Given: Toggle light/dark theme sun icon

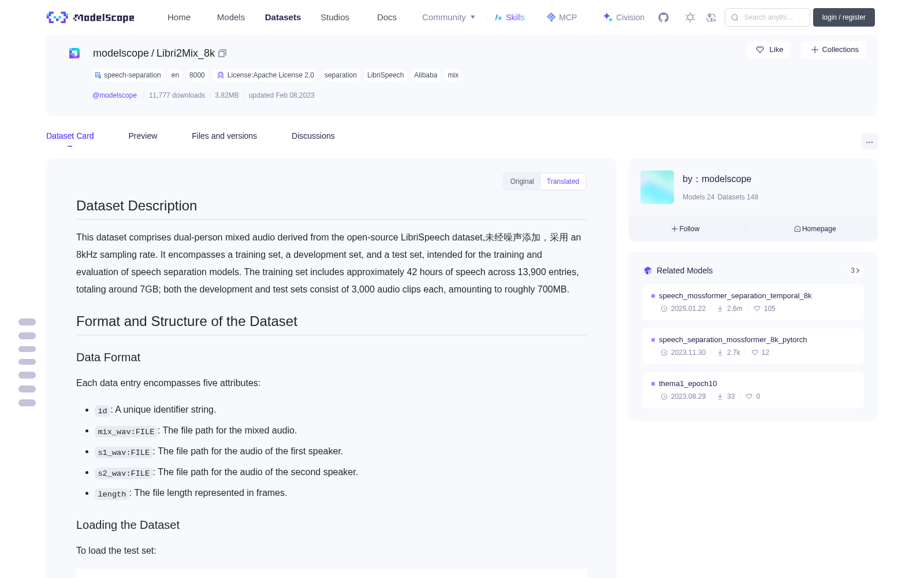Looking at the screenshot, I should click(x=690, y=17).
